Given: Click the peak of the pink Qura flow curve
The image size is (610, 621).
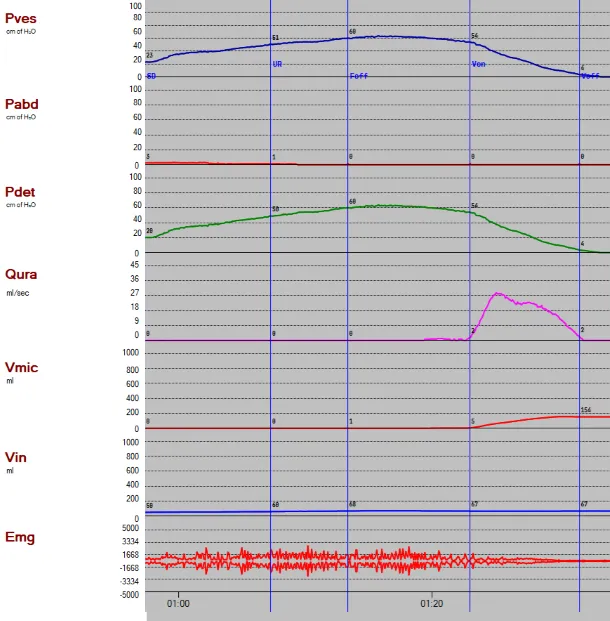Looking at the screenshot, I should tap(496, 294).
